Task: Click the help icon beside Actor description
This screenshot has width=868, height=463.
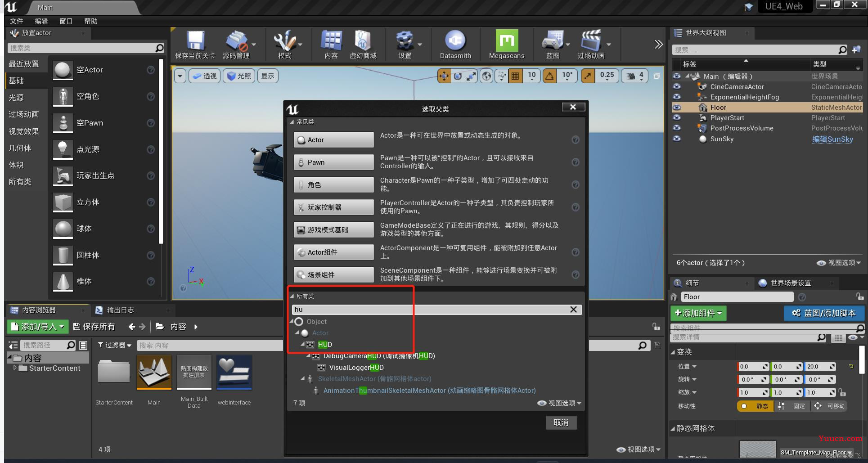Action: click(575, 140)
